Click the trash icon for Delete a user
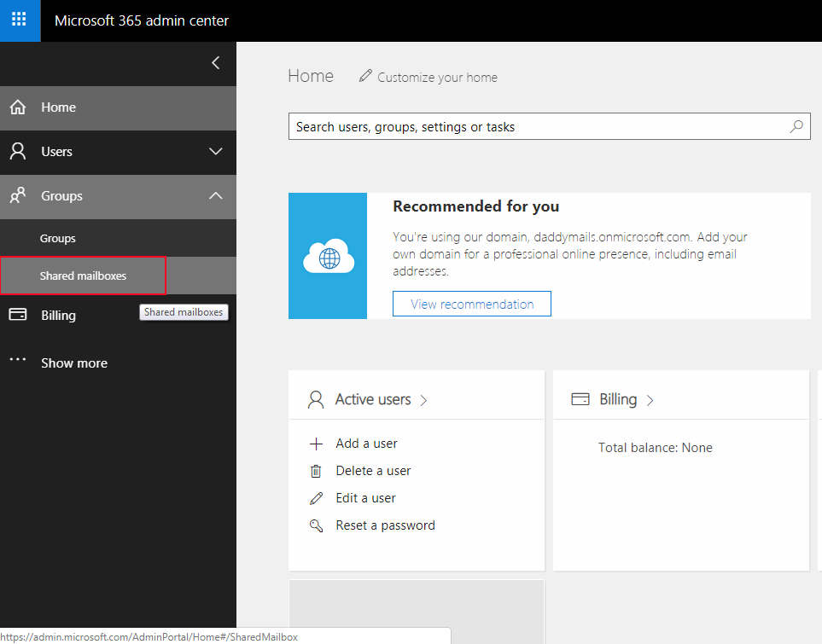 coord(316,471)
